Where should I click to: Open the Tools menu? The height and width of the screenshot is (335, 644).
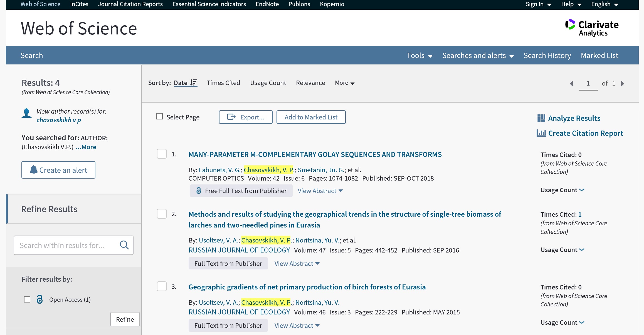(419, 56)
